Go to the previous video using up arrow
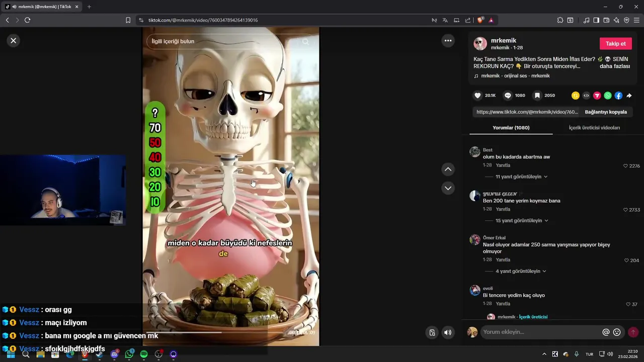This screenshot has height=362, width=644. coord(448,169)
